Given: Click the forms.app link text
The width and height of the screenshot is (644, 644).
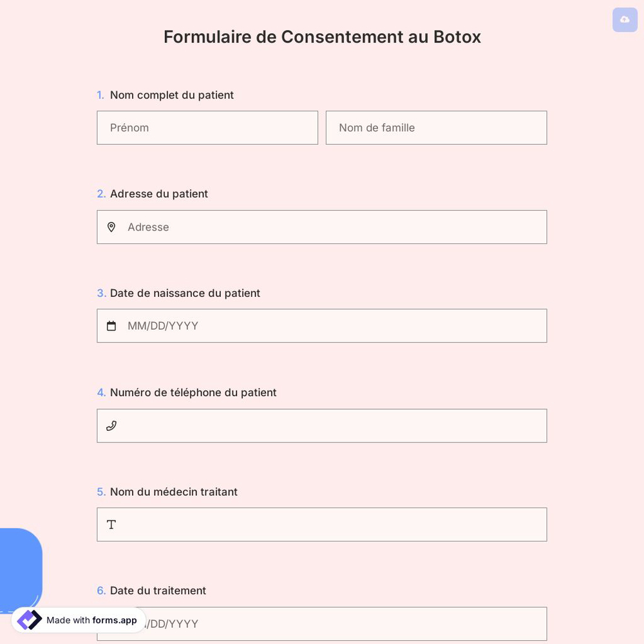Looking at the screenshot, I should coord(114,620).
